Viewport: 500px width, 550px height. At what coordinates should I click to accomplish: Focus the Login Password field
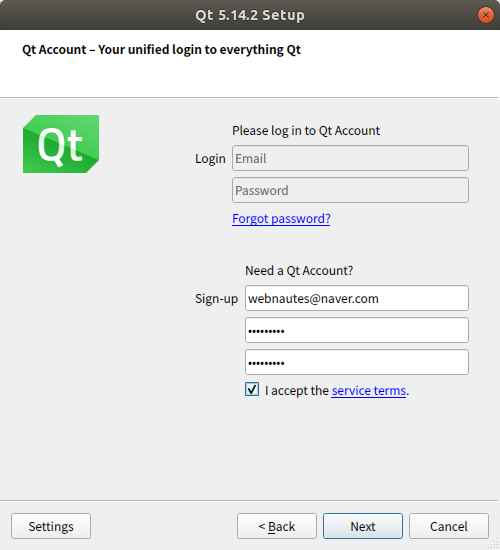[350, 190]
